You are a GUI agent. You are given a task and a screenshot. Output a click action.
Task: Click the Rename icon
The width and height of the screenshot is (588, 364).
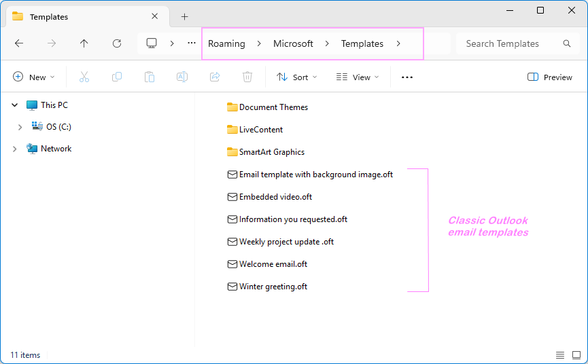coord(182,77)
